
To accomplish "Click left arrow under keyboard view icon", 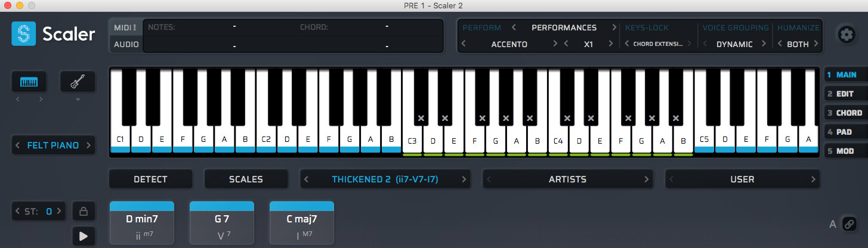I will click(x=18, y=99).
